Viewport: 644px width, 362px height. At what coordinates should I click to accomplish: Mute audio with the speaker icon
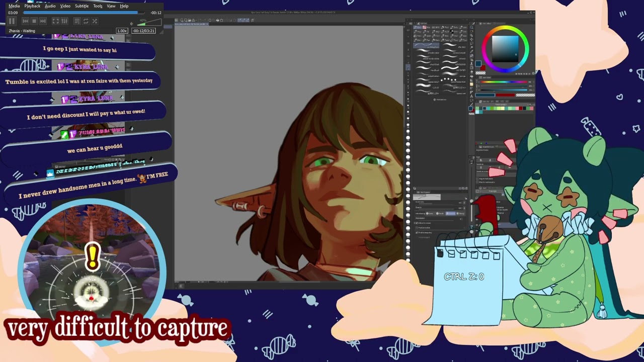tap(132, 23)
